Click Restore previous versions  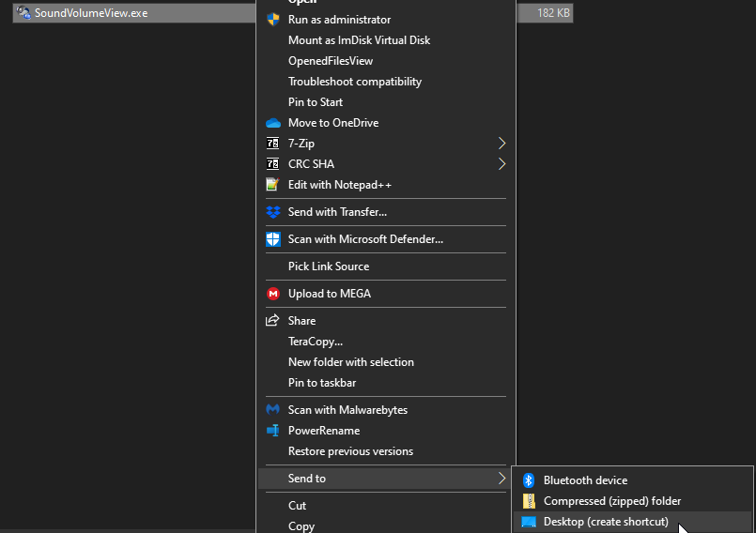tap(350, 451)
